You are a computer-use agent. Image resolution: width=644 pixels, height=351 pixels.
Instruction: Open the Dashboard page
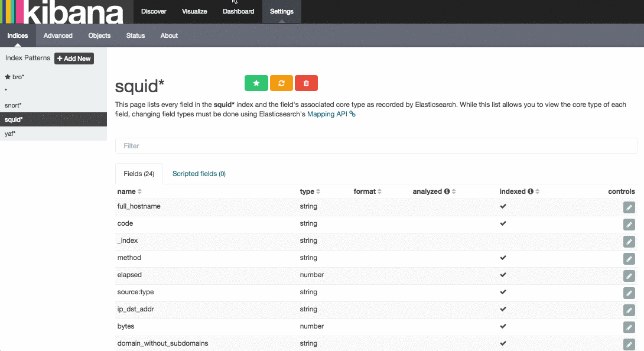pyautogui.click(x=238, y=11)
